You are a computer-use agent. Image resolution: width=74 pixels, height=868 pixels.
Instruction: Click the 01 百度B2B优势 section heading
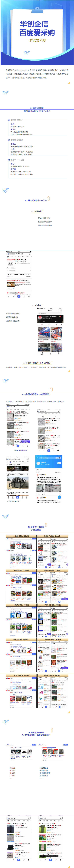[x=37, y=108]
